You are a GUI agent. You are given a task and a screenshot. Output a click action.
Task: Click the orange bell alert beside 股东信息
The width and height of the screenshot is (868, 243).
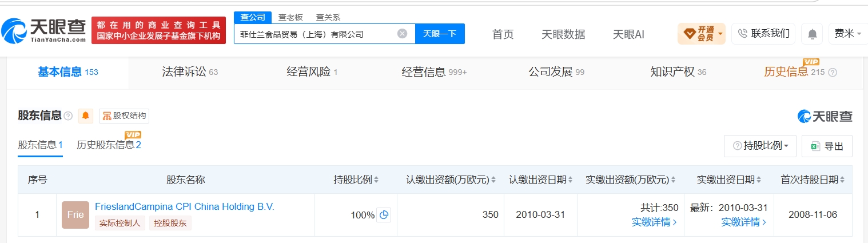pyautogui.click(x=86, y=116)
